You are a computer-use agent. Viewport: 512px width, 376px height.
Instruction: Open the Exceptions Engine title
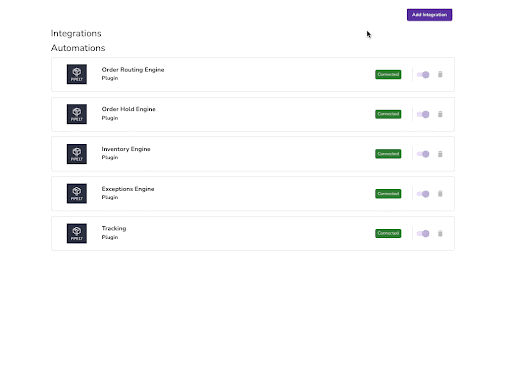click(x=128, y=189)
